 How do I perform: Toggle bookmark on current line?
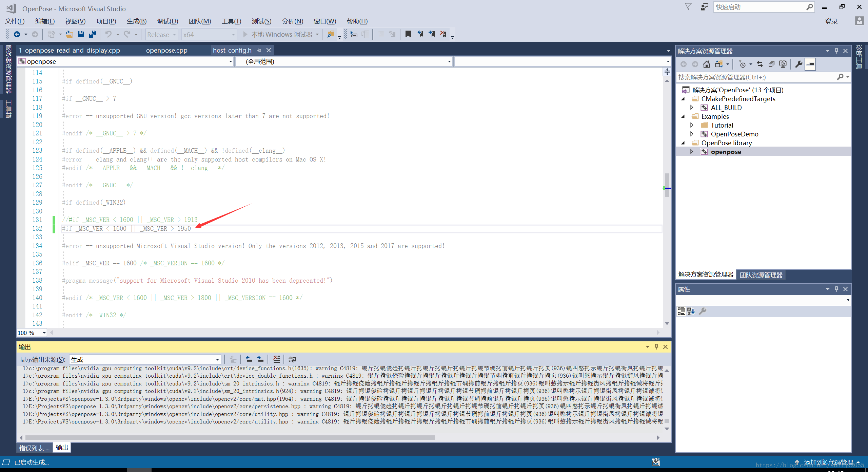pos(408,34)
